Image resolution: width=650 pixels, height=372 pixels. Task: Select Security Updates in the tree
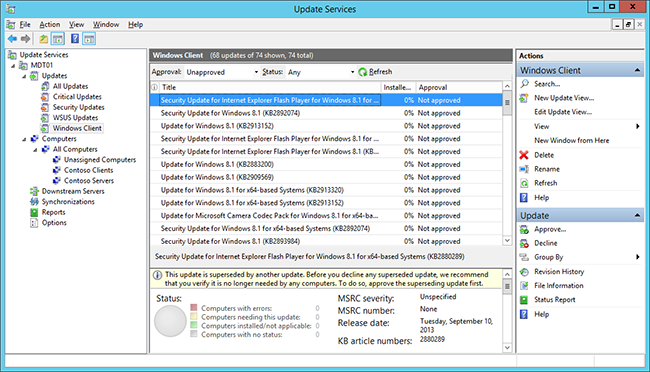[78, 107]
